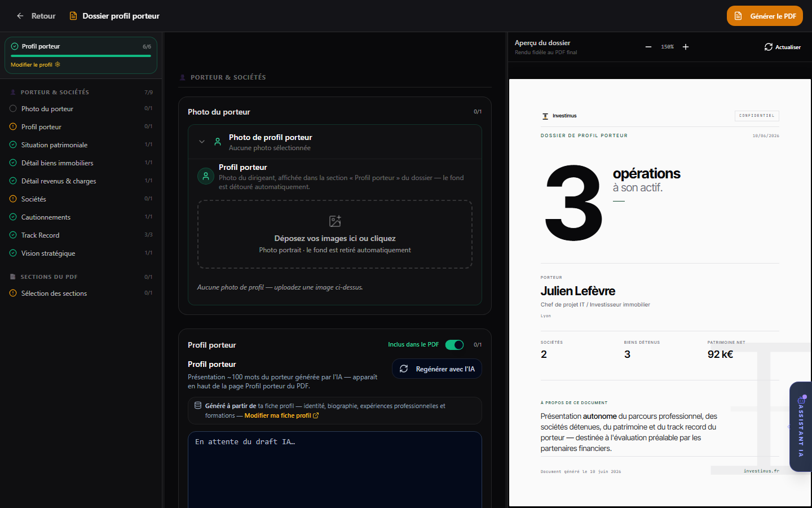Image resolution: width=812 pixels, height=508 pixels.
Task: Click the name Julien Lefèvre in preview
Action: pos(578,291)
